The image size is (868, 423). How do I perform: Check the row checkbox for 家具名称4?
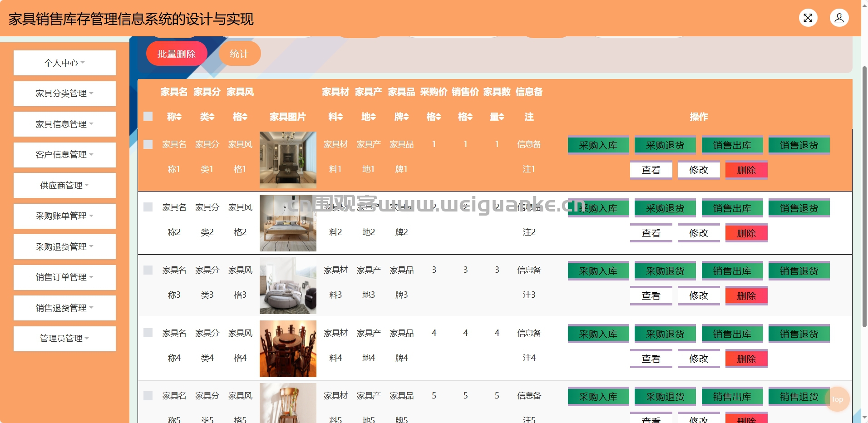click(x=148, y=333)
